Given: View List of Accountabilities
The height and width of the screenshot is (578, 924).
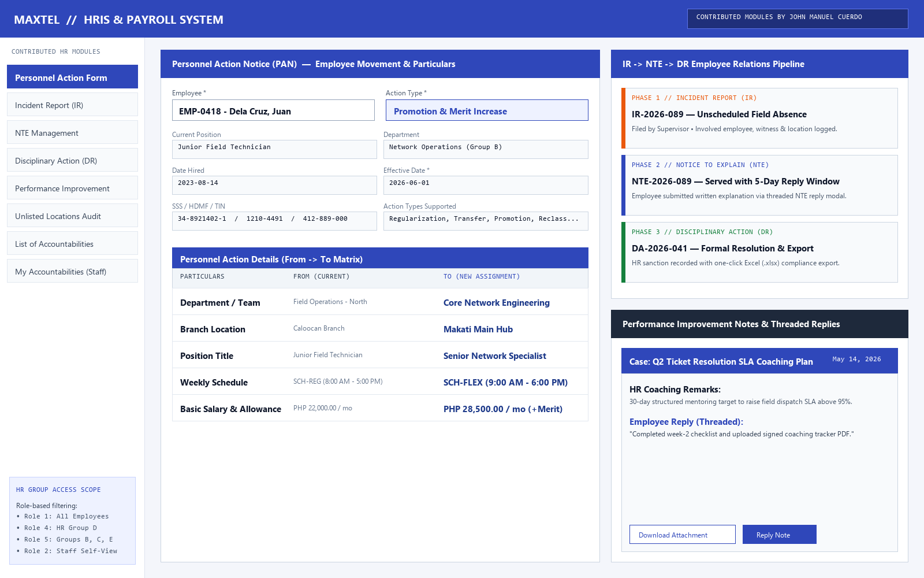Looking at the screenshot, I should (x=72, y=243).
